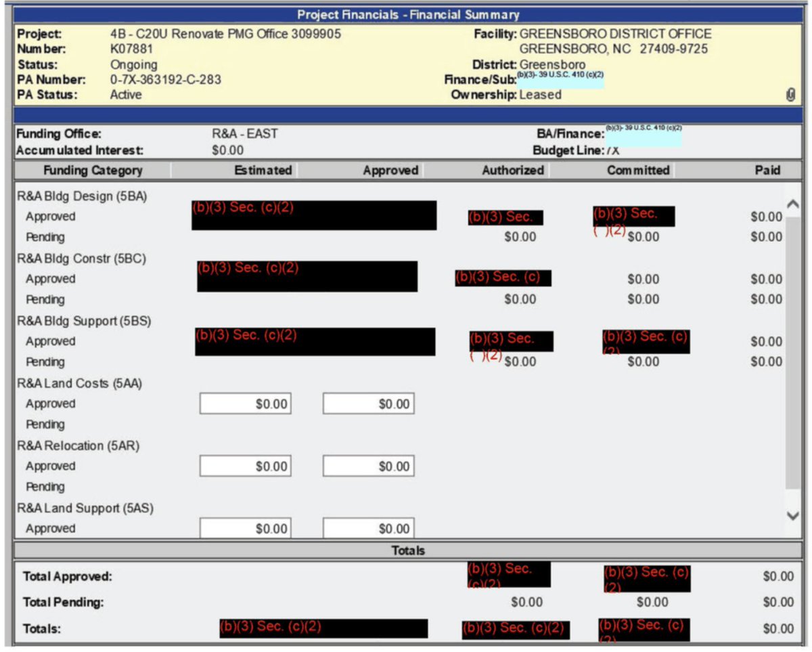Click the R&A Bldg Design (5BA) category
The width and height of the screenshot is (812, 652).
[82, 196]
